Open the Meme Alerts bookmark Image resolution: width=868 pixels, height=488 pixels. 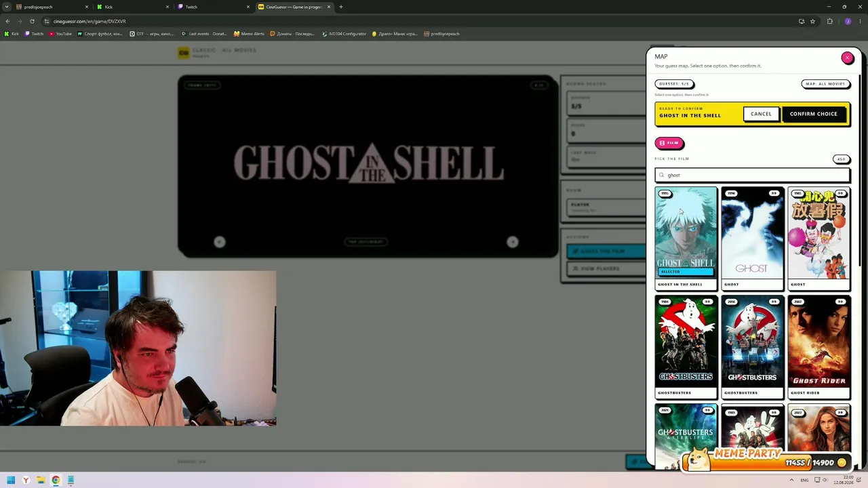click(249, 34)
